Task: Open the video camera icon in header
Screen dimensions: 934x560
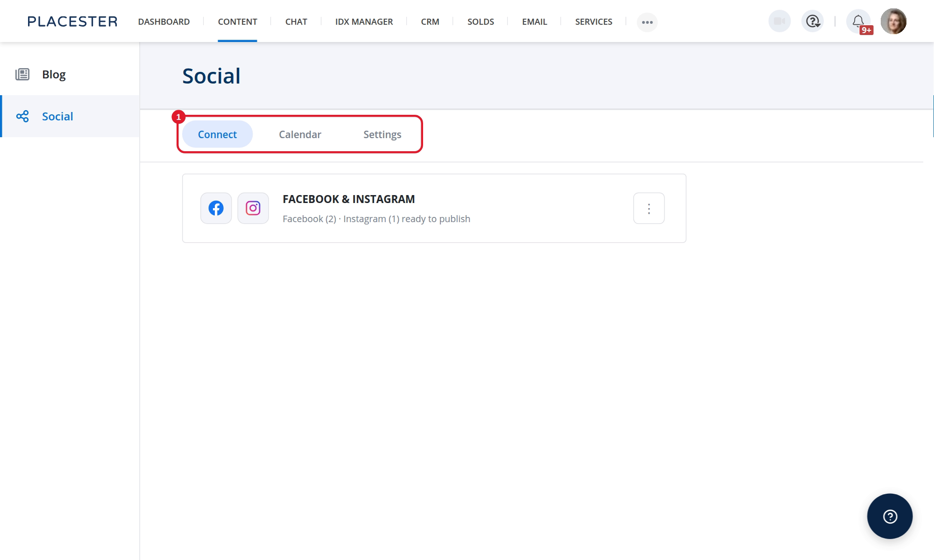Action: [779, 21]
